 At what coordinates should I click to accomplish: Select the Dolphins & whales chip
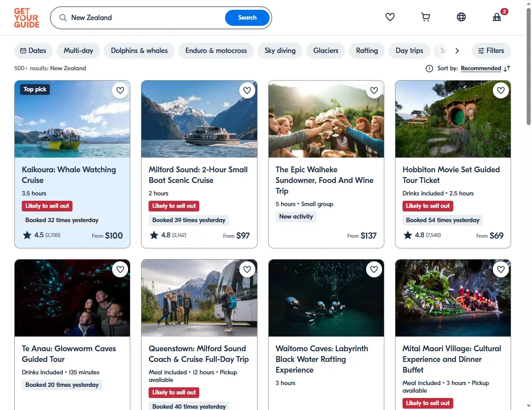tap(139, 51)
